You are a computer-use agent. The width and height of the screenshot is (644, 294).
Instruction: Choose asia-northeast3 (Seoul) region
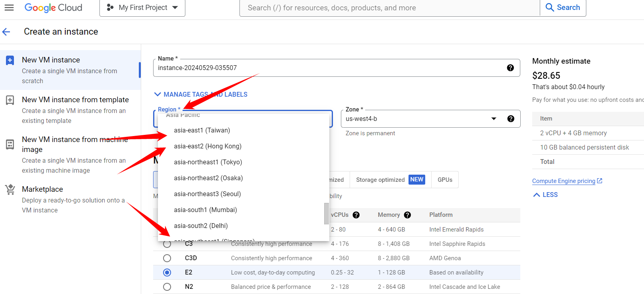[243, 194]
